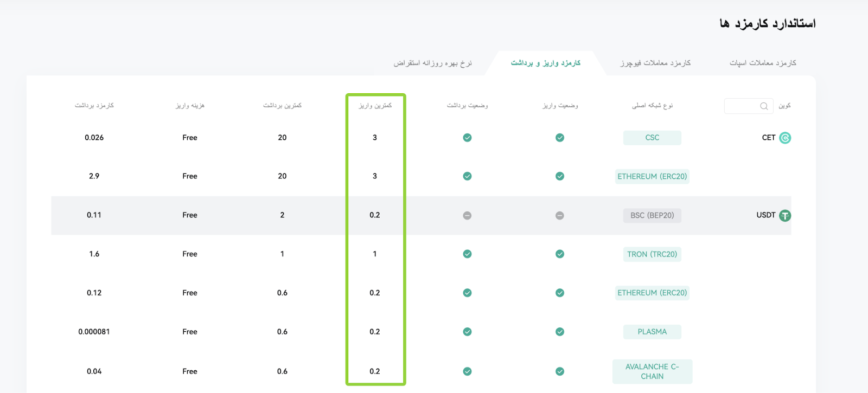
Task: Click the CSC deposit status check icon
Action: tap(560, 138)
